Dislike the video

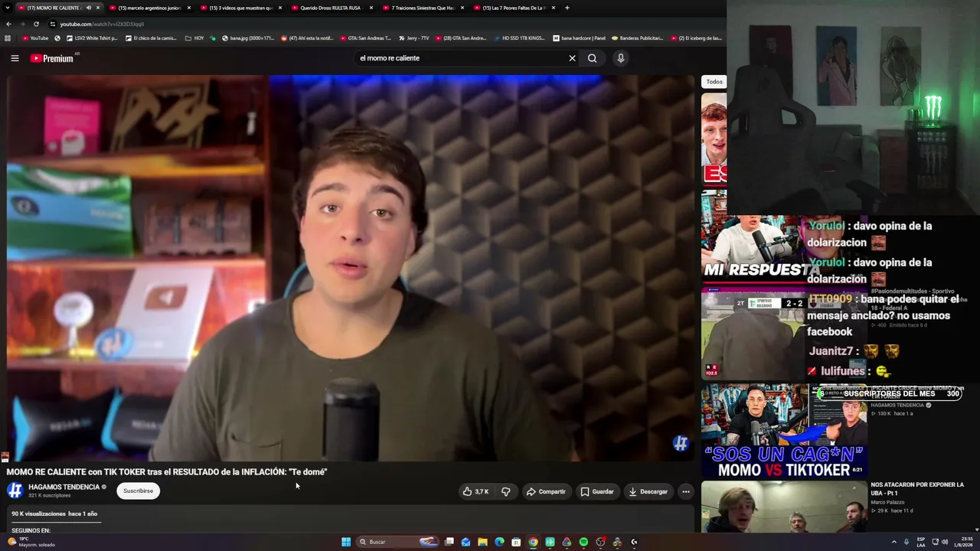click(506, 491)
